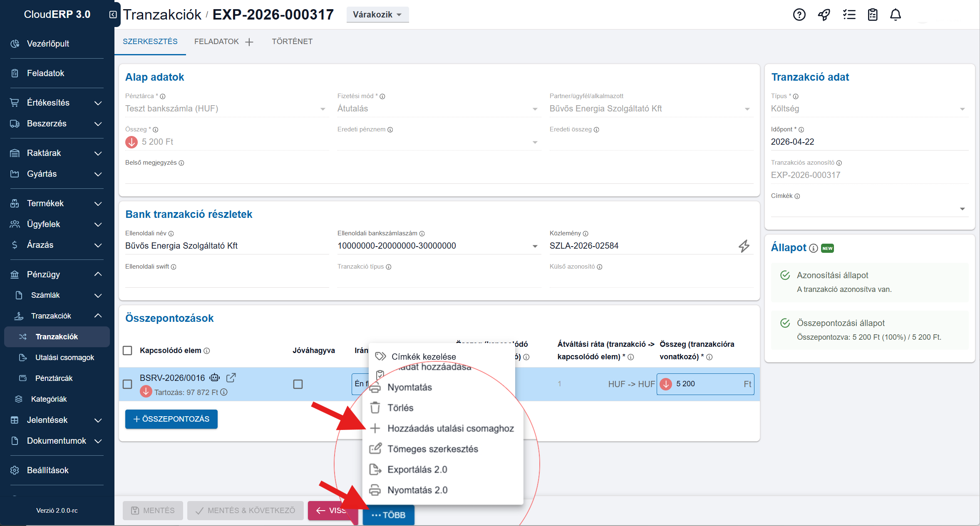980x526 pixels.
Task: Open the notifications bell icon
Action: point(896,15)
